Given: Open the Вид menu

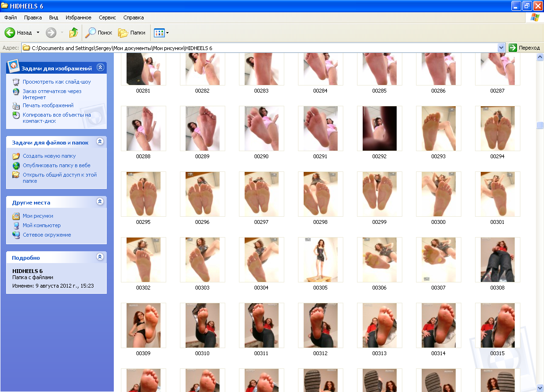Looking at the screenshot, I should coord(53,17).
